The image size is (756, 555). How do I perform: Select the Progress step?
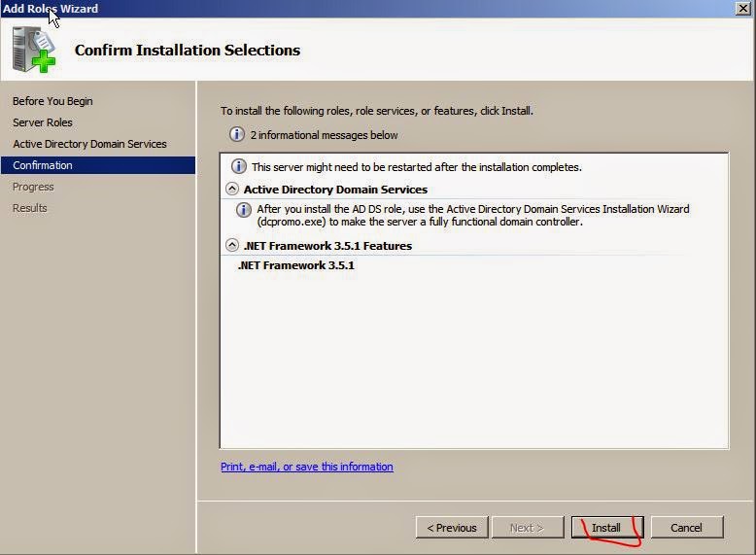click(x=33, y=187)
